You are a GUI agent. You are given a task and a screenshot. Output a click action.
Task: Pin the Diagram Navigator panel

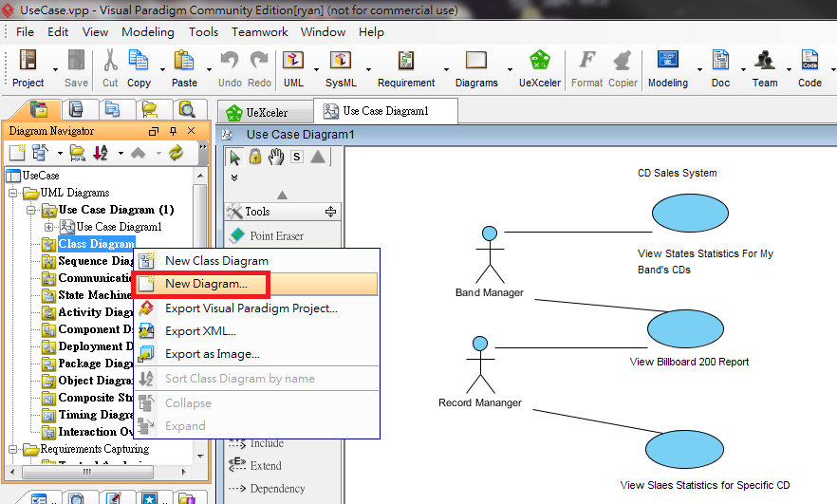[x=173, y=131]
